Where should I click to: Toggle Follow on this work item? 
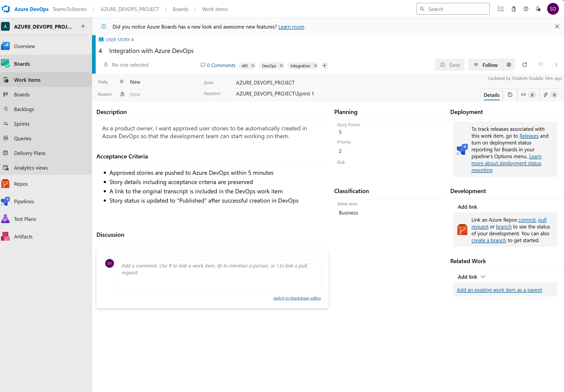[x=485, y=65]
